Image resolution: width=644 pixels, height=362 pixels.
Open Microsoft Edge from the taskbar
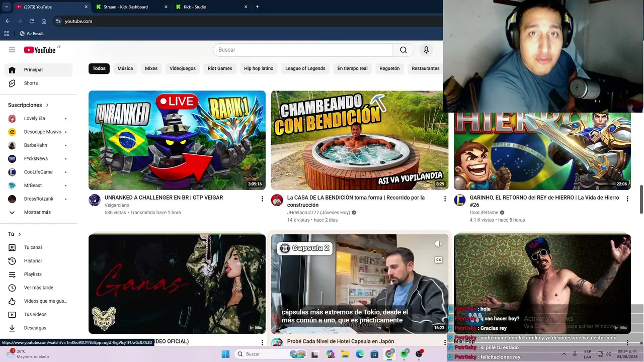click(360, 354)
